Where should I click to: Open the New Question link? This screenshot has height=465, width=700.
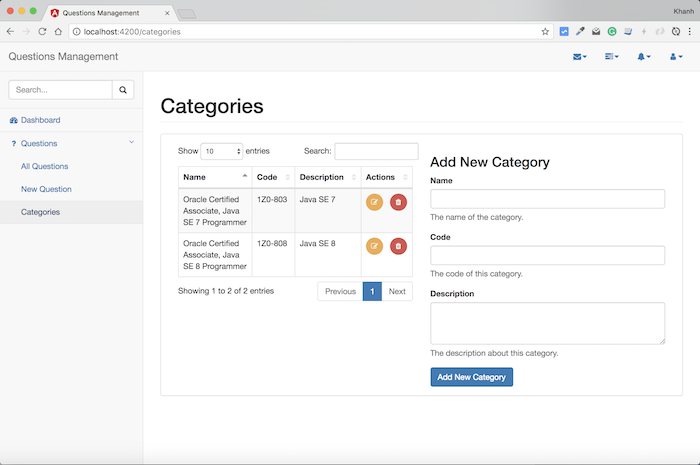[46, 189]
